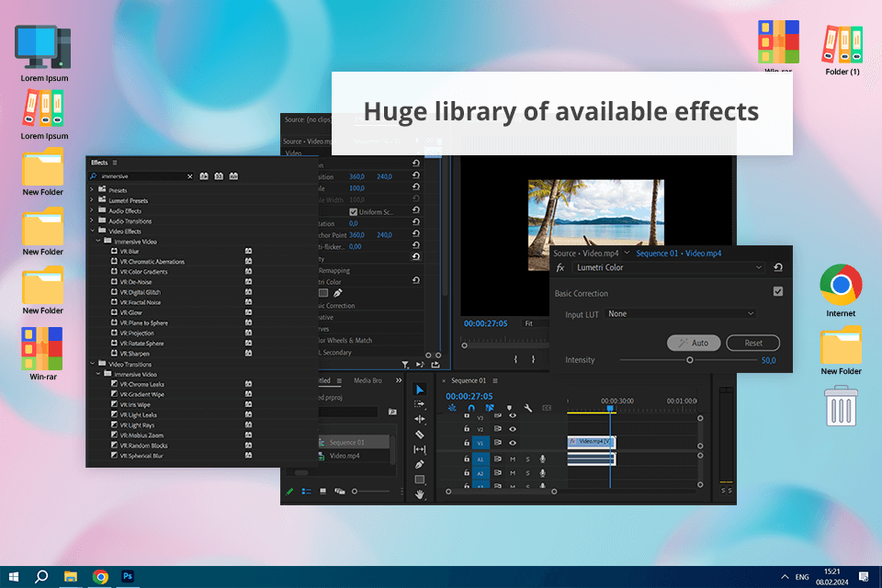Reset the Lumetri Color effect
The height and width of the screenshot is (588, 882).
pyautogui.click(x=778, y=267)
